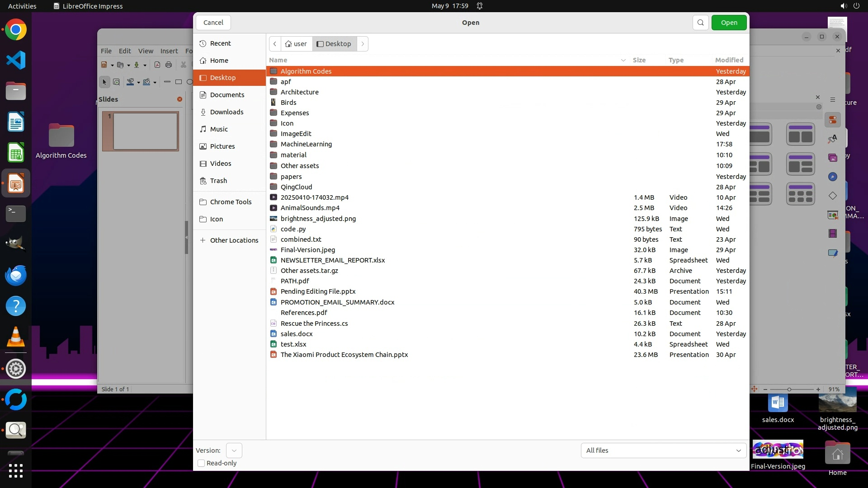868x488 pixels.
Task: Switch to the user path segment
Action: pyautogui.click(x=296, y=44)
